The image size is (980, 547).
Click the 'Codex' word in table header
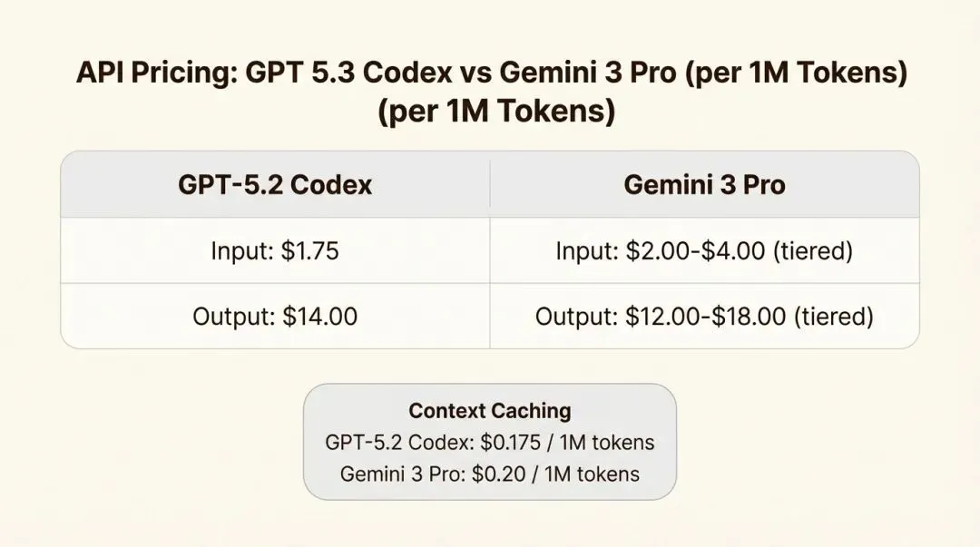click(x=331, y=184)
